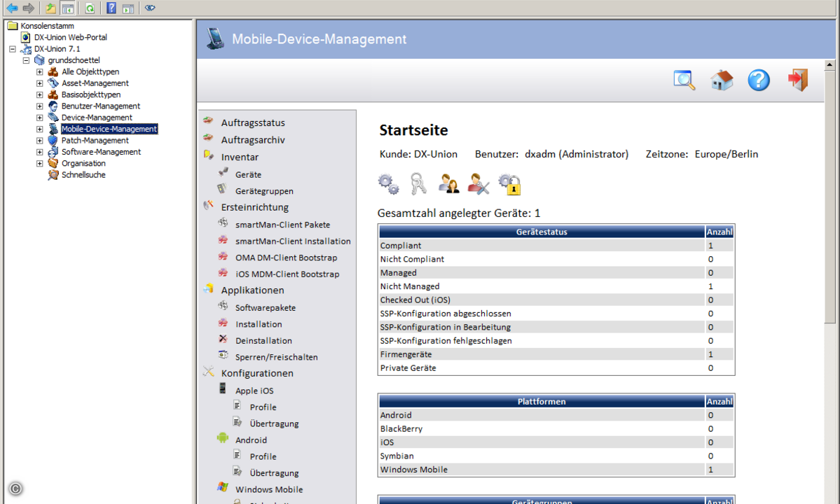Expand the Benutzer-Management node
The height and width of the screenshot is (504, 840).
pos(40,106)
